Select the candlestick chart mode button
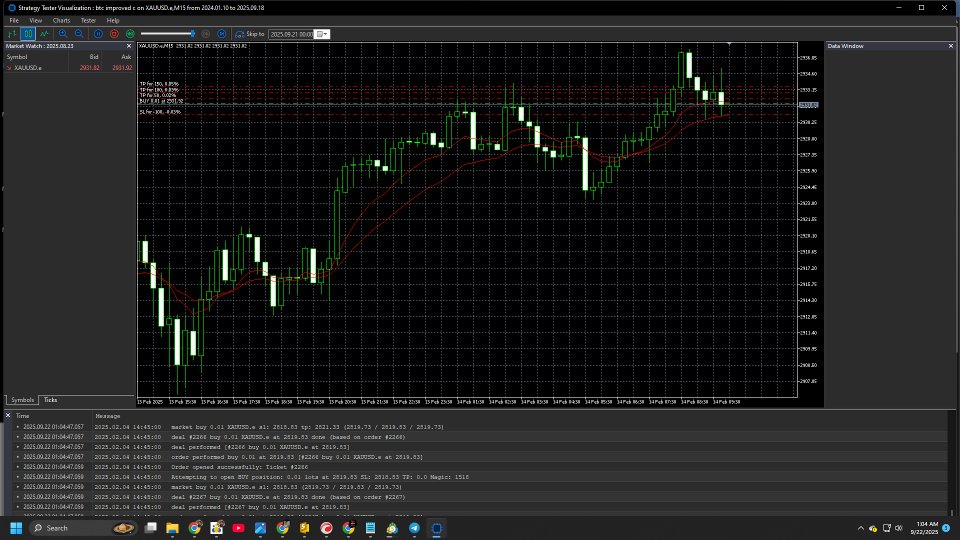Screen dimensions: 960x540 [28, 34]
